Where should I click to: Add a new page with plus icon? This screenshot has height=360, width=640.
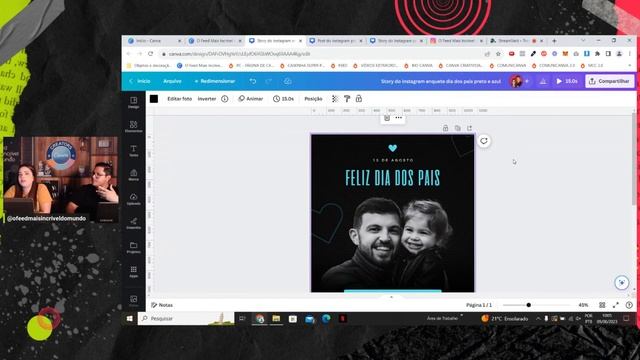coord(469,128)
